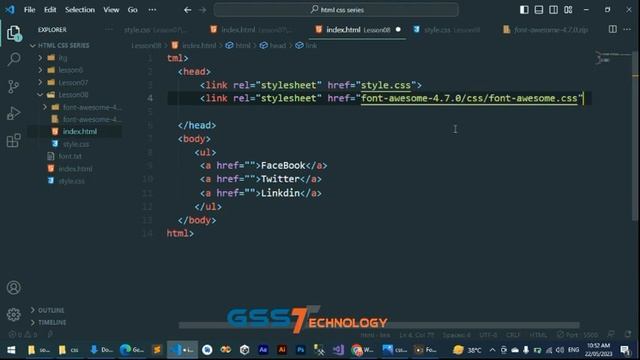Open the Extensions view

pyautogui.click(x=13, y=140)
